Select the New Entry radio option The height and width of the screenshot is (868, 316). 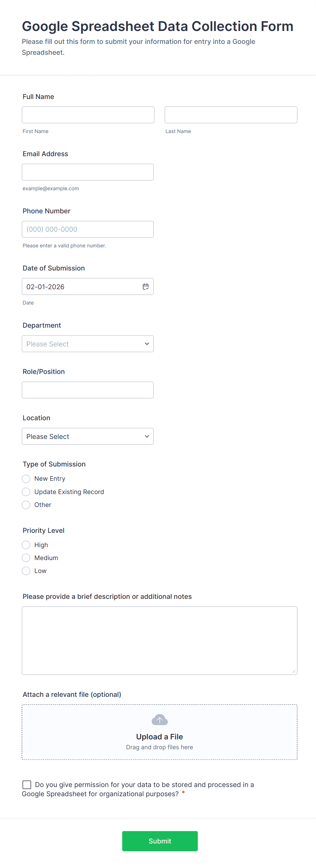click(x=26, y=479)
